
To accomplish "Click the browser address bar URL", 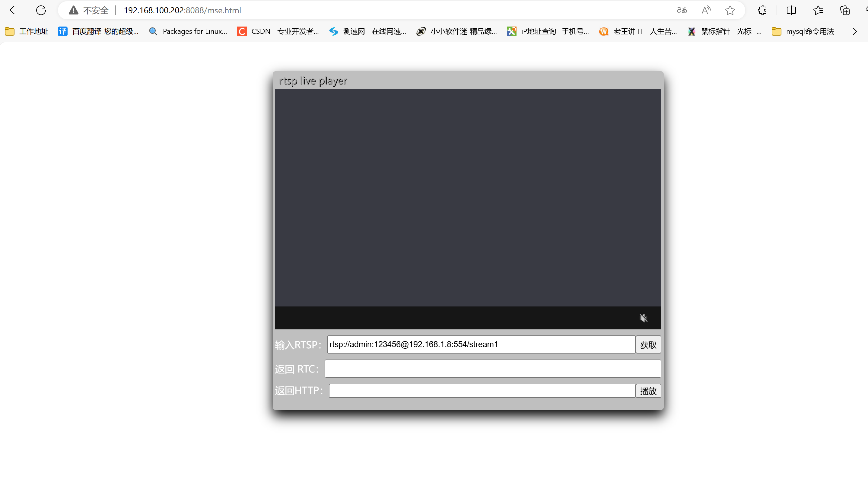I will pyautogui.click(x=182, y=10).
